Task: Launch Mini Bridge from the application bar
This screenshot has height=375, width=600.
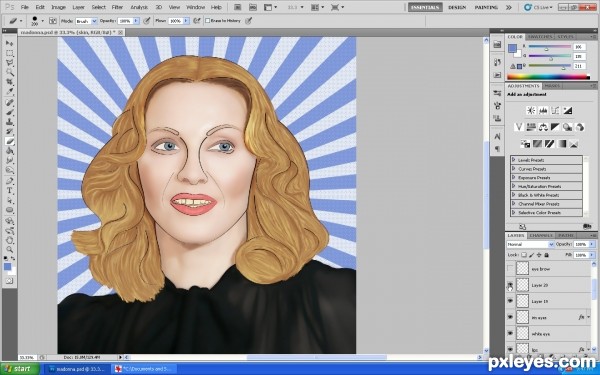Action: (253, 7)
